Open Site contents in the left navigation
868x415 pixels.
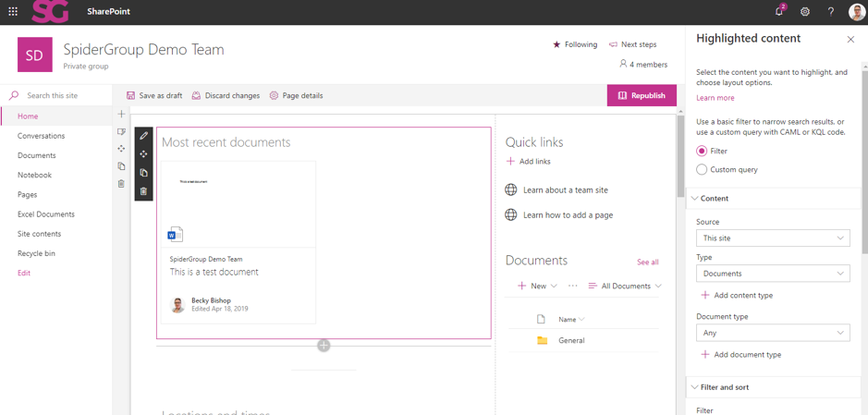(x=39, y=234)
